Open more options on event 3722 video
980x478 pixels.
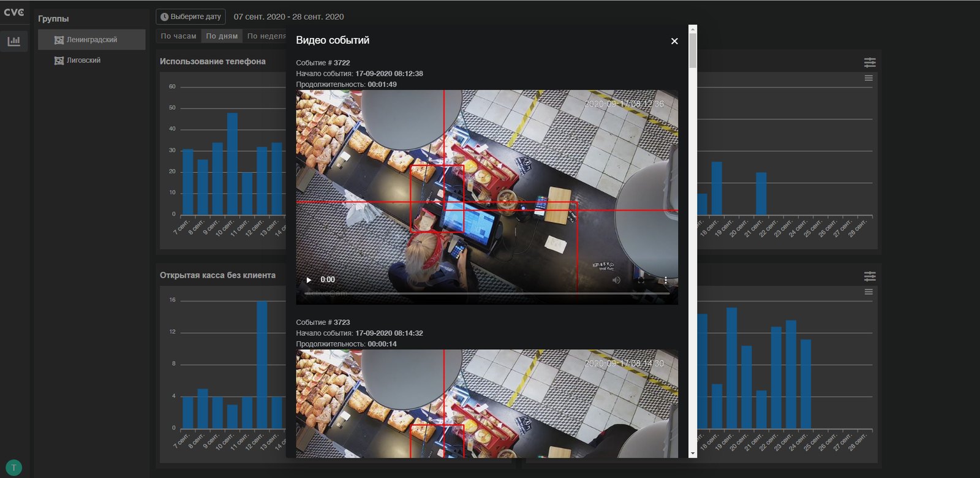coord(666,280)
